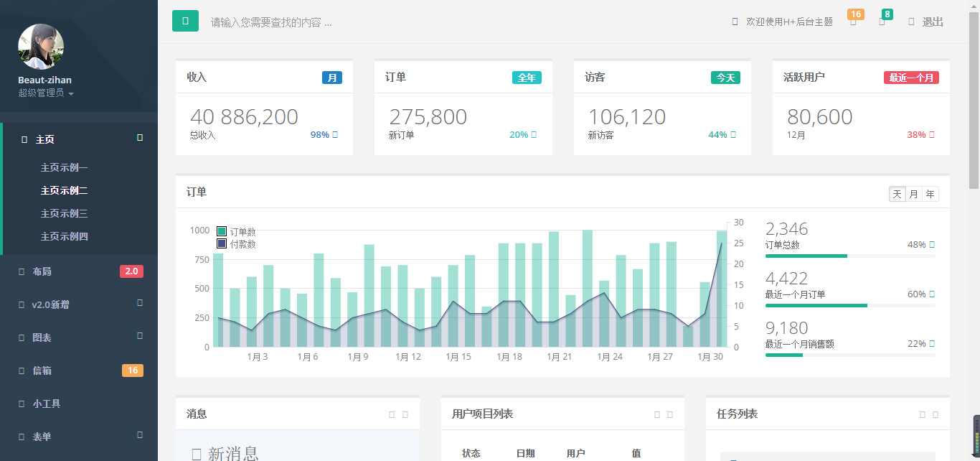Click the 最近一个月 badge on 活跃用户 card
The image size is (980, 461).
coord(911,78)
